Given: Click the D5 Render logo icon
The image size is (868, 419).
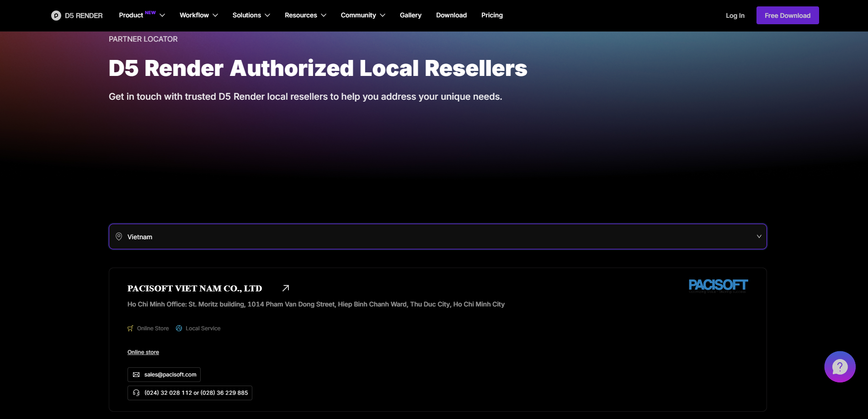Looking at the screenshot, I should click(x=56, y=16).
